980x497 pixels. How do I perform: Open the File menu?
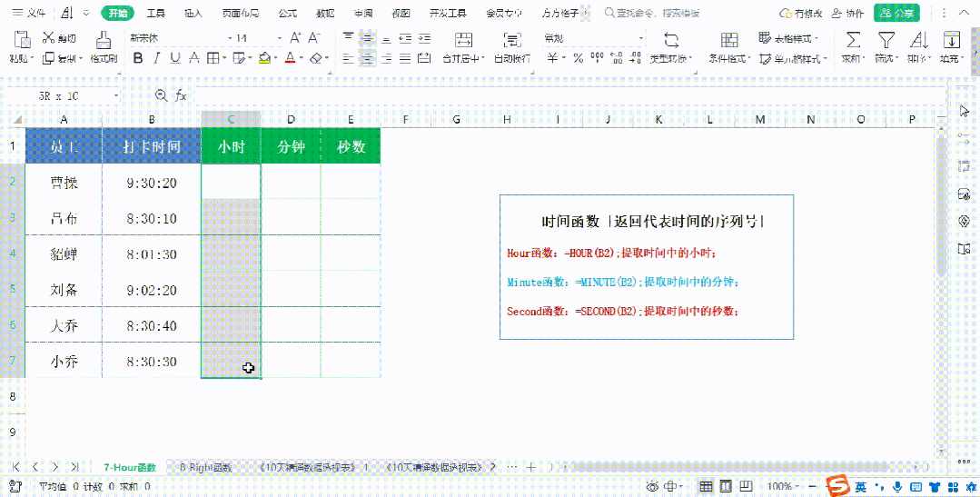pyautogui.click(x=29, y=13)
